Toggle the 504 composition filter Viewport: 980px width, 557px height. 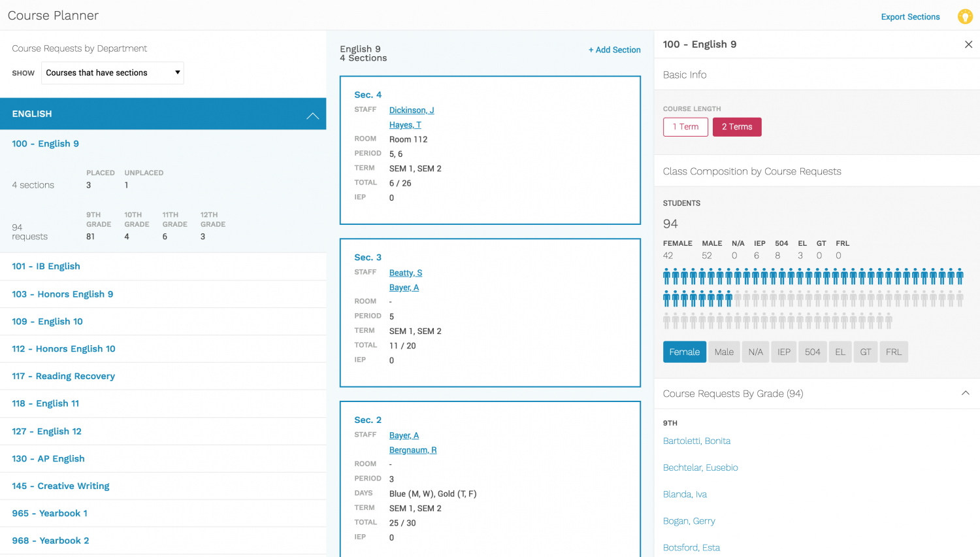812,352
